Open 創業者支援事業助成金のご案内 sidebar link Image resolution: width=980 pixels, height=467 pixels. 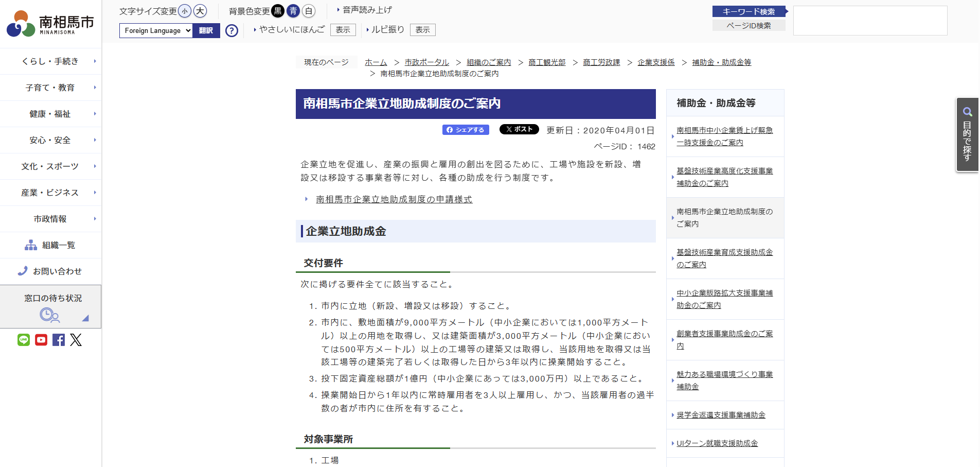click(725, 340)
